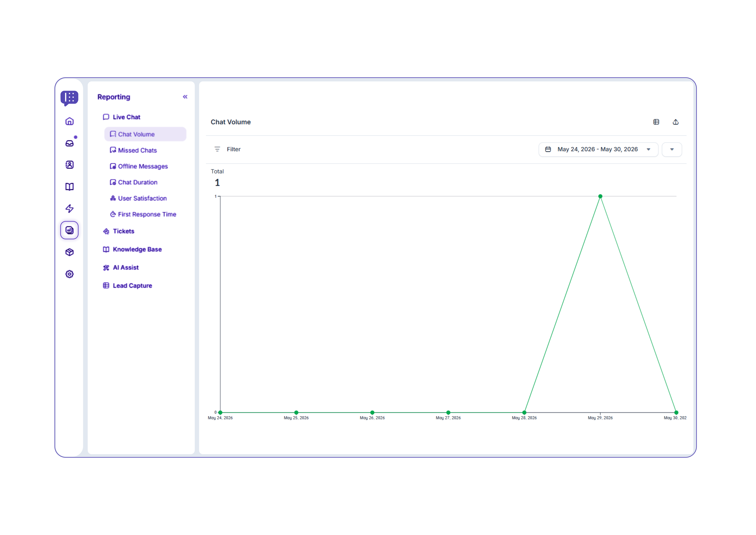This screenshot has height=535, width=756.
Task: Click the May 27, 2026 axis label
Action: (448, 418)
